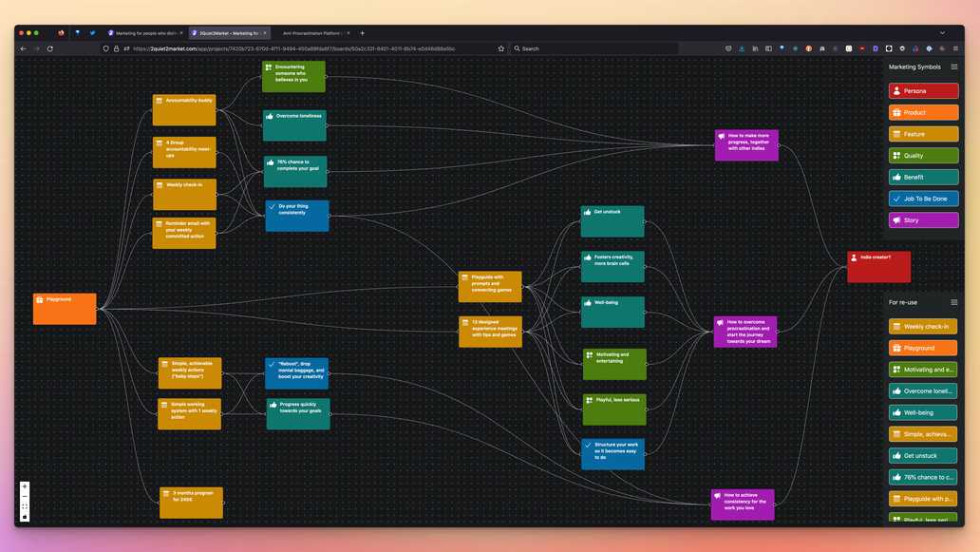Select the Product symbol in Marketing Symbols
This screenshot has width=980, height=552.
(923, 112)
